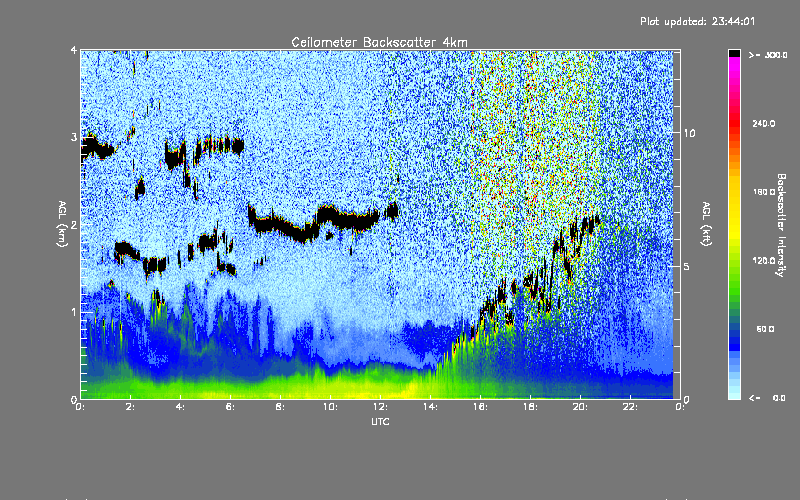Click the "5" kft tick on right axis
Screen dimensions: 800x500
click(686, 266)
